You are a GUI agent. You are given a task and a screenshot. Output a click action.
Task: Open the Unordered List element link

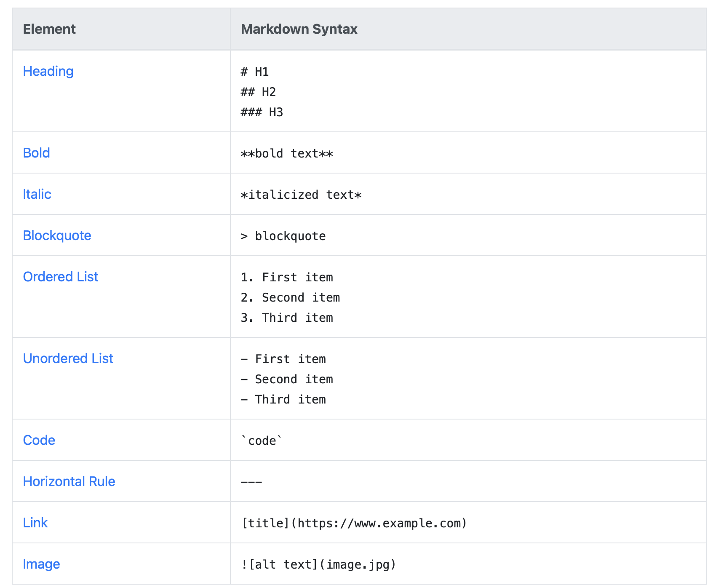click(68, 358)
